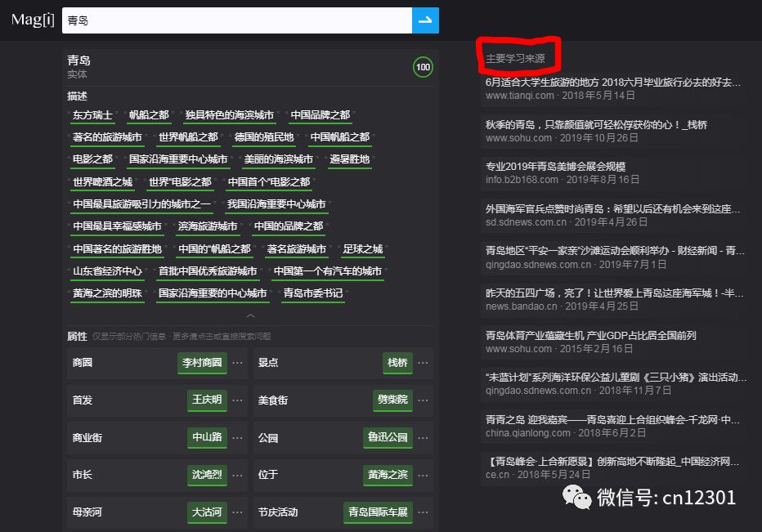Select the 独具特色的海滨城市 tag
This screenshot has height=532, width=762.
tap(230, 115)
